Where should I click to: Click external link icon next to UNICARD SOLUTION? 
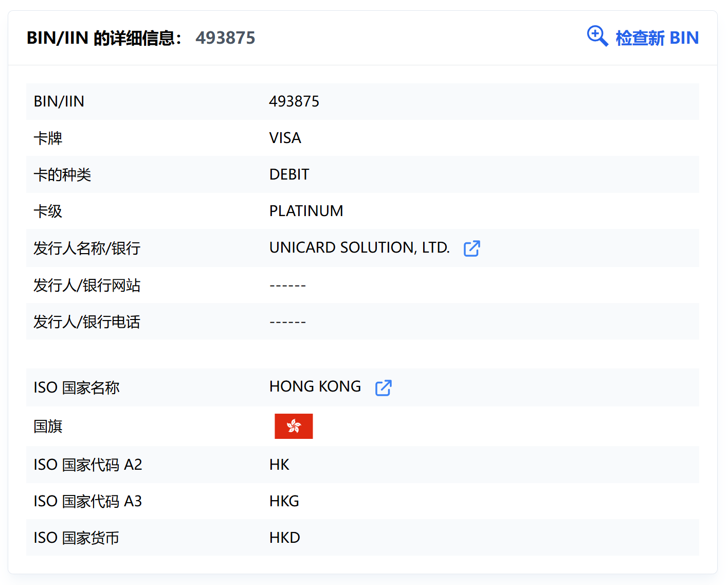471,249
